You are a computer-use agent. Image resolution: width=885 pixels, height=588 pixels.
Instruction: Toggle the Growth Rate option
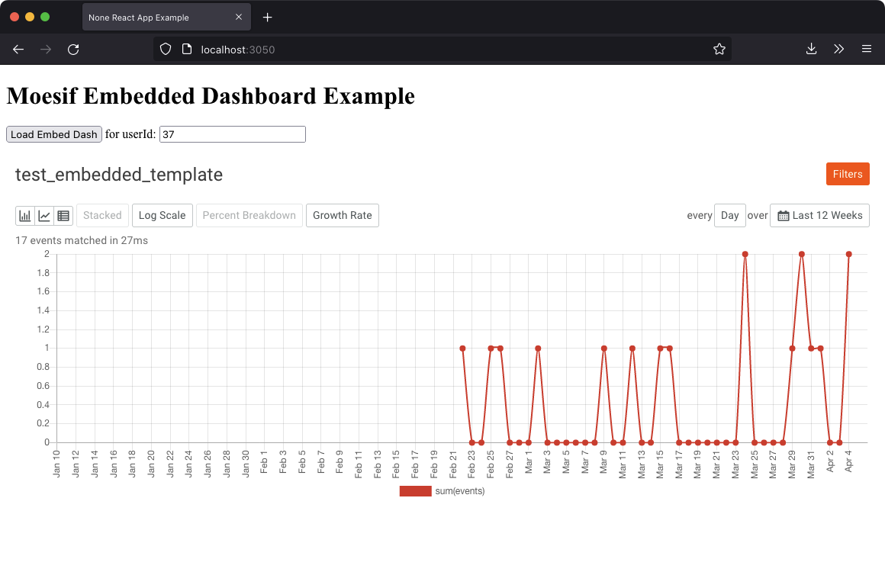click(x=342, y=215)
